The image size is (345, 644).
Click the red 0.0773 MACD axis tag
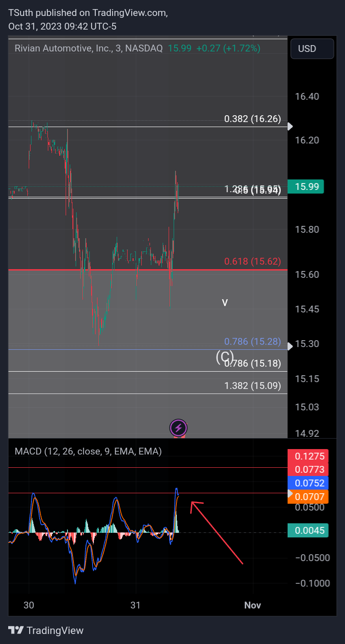(308, 470)
